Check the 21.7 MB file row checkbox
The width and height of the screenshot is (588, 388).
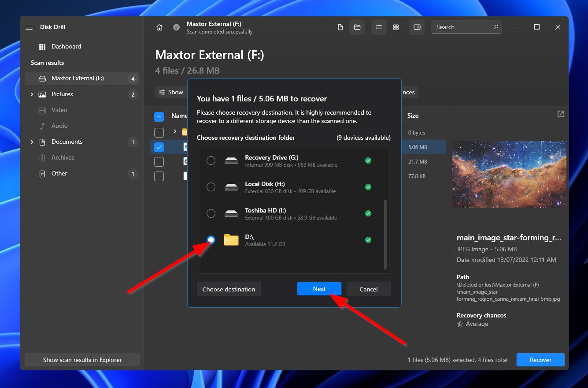[x=159, y=162]
